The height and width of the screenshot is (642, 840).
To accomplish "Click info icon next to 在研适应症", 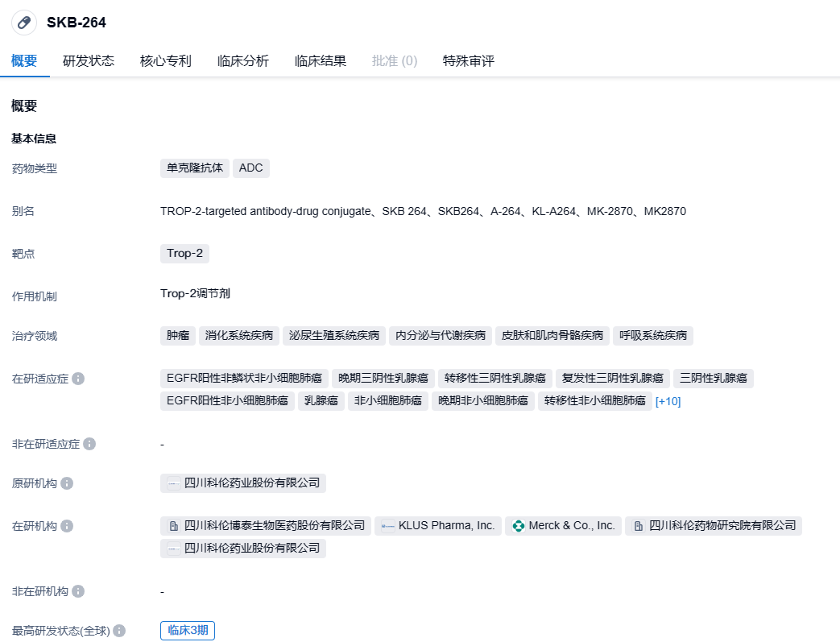I will click(x=78, y=379).
